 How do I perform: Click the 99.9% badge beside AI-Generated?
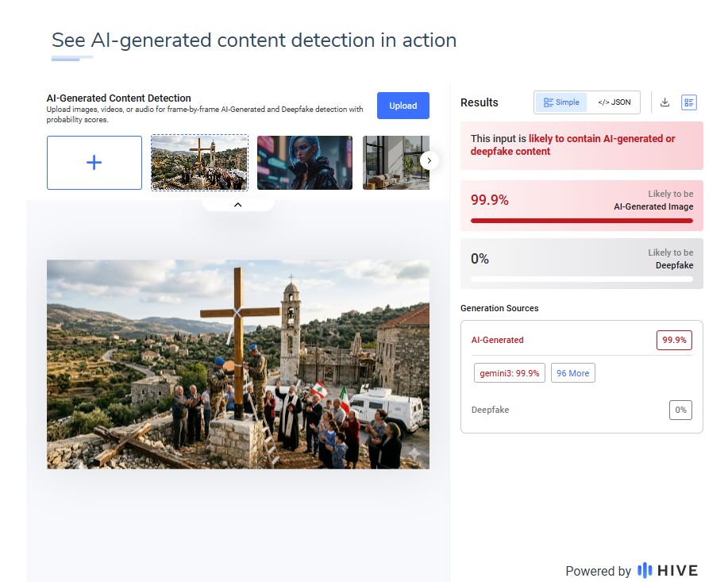coord(674,340)
